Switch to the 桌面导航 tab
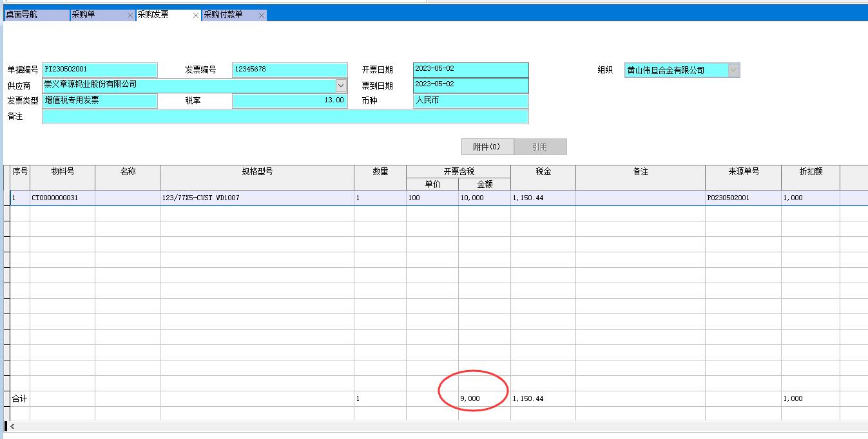 32,15
